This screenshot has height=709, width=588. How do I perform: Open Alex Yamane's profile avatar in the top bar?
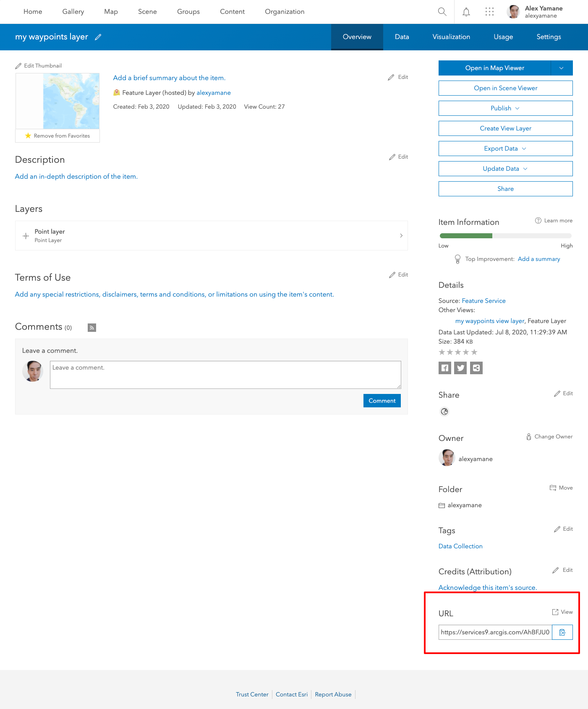[x=513, y=12]
